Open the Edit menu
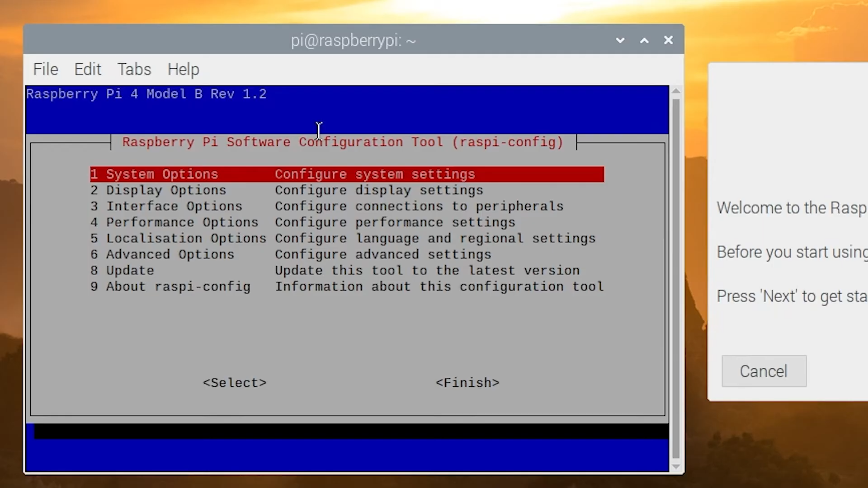The width and height of the screenshot is (868, 488). 88,69
